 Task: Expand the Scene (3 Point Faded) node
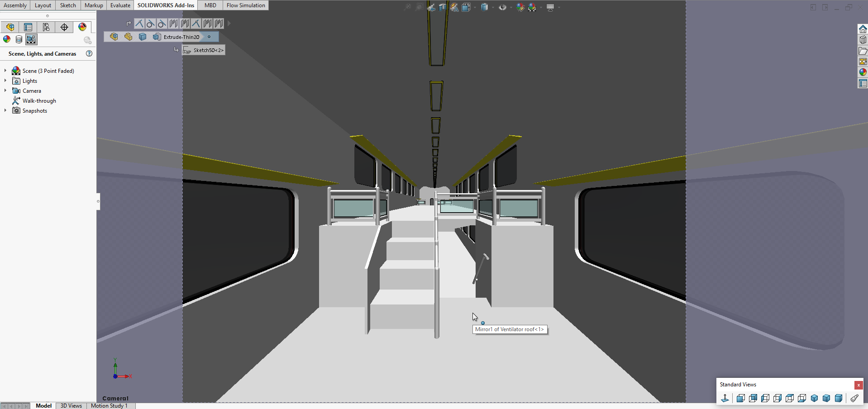click(5, 71)
